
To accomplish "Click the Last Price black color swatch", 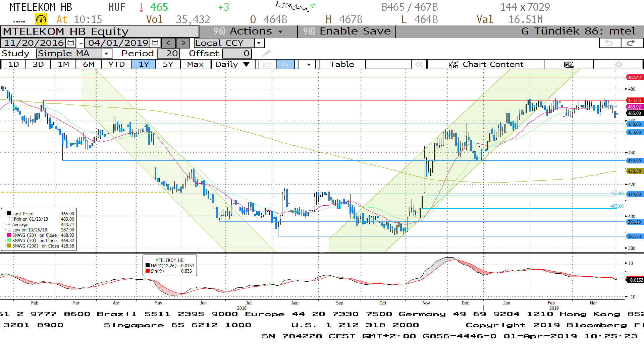I will point(9,214).
